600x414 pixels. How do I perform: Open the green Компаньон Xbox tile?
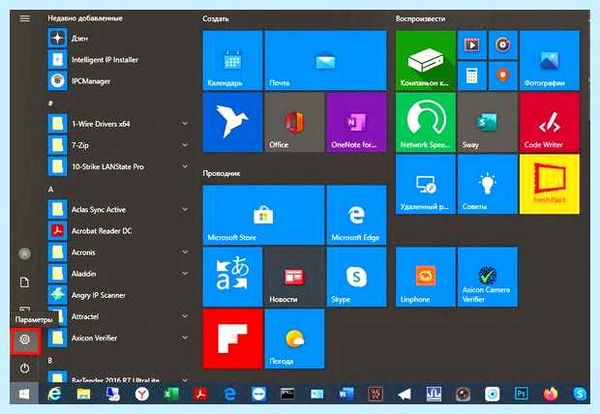click(x=426, y=60)
